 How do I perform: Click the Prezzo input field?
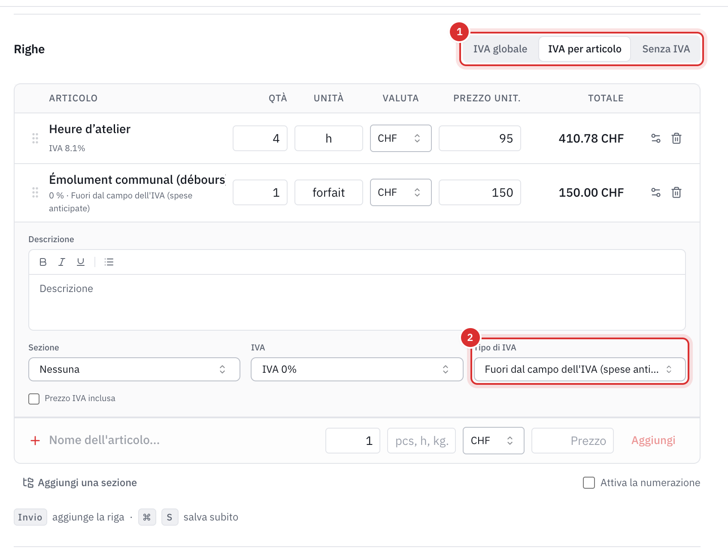(573, 441)
